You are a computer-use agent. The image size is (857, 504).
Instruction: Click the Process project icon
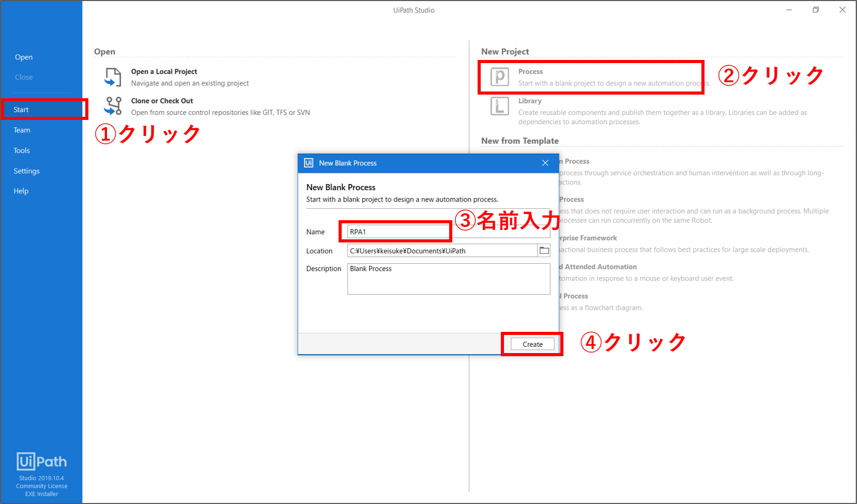499,77
